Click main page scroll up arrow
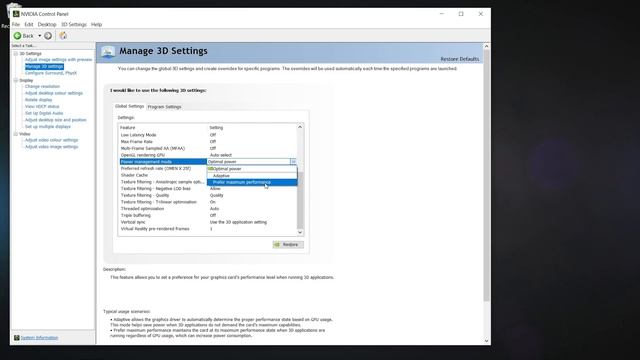The height and width of the screenshot is (360, 640). tap(487, 47)
